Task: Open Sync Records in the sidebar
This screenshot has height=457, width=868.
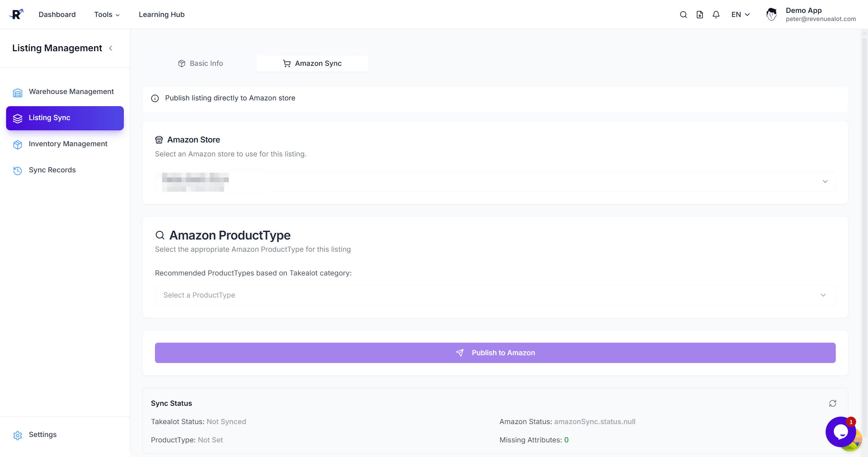Action: coord(52,170)
